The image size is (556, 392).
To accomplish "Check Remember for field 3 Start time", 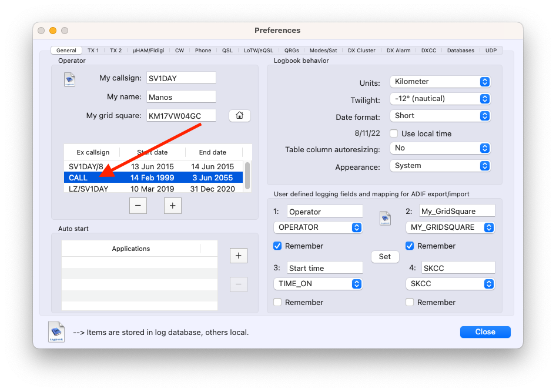I will (x=277, y=302).
